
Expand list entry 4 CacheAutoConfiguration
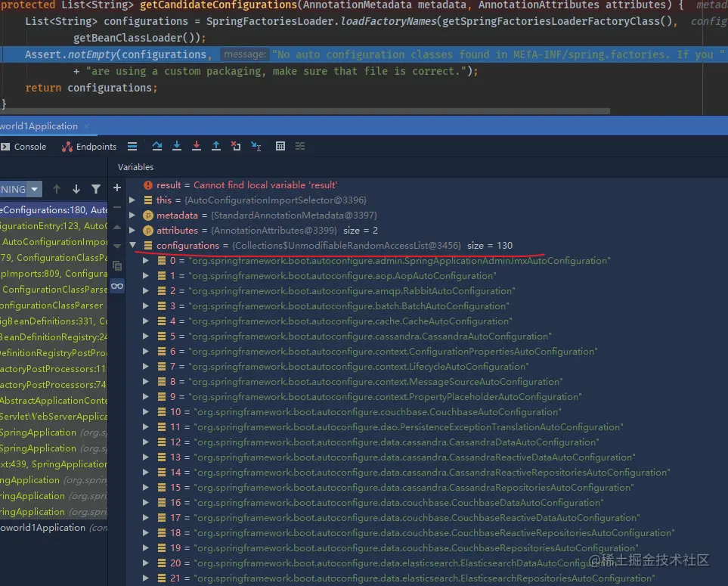click(x=146, y=321)
